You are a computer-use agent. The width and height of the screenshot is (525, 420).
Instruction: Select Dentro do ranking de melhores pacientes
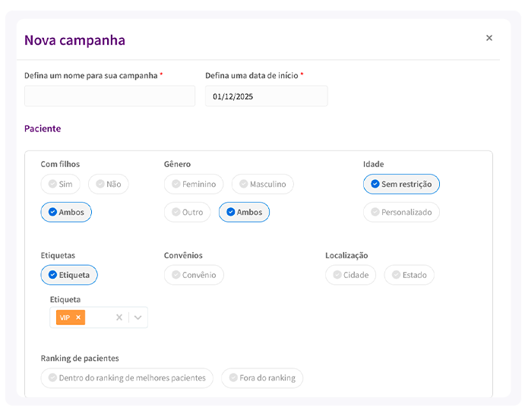coord(127,377)
